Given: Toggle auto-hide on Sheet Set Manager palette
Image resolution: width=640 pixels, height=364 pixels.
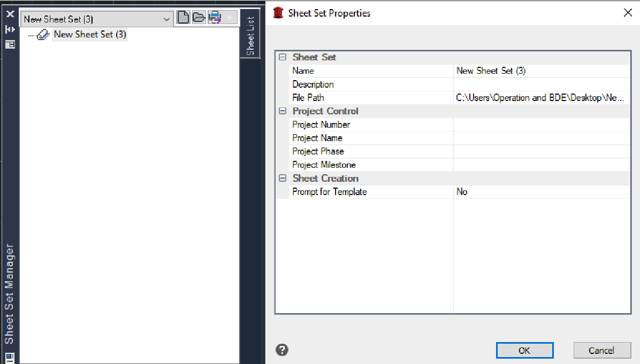Looking at the screenshot, I should click(10, 29).
